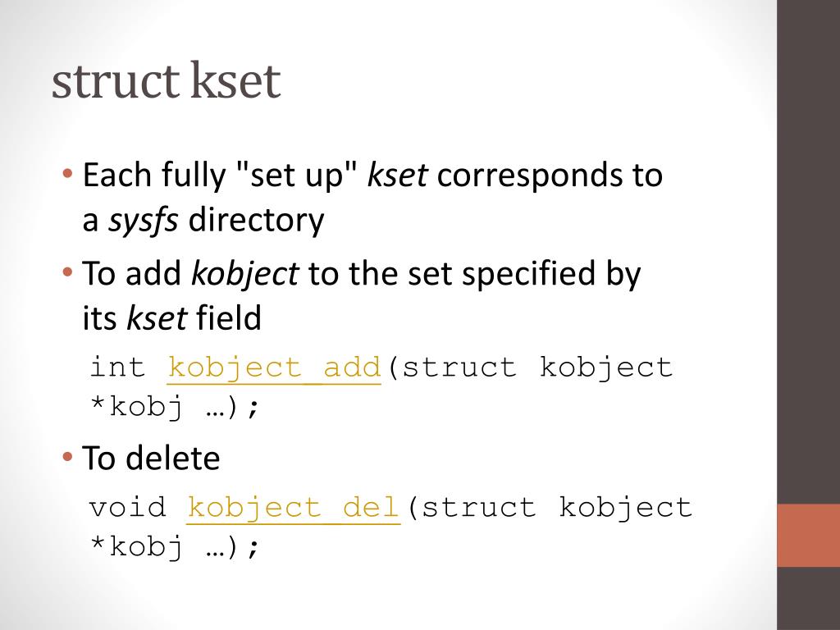840x630 pixels.
Task: Click the 'struct kset' slide title
Action: pos(166,80)
